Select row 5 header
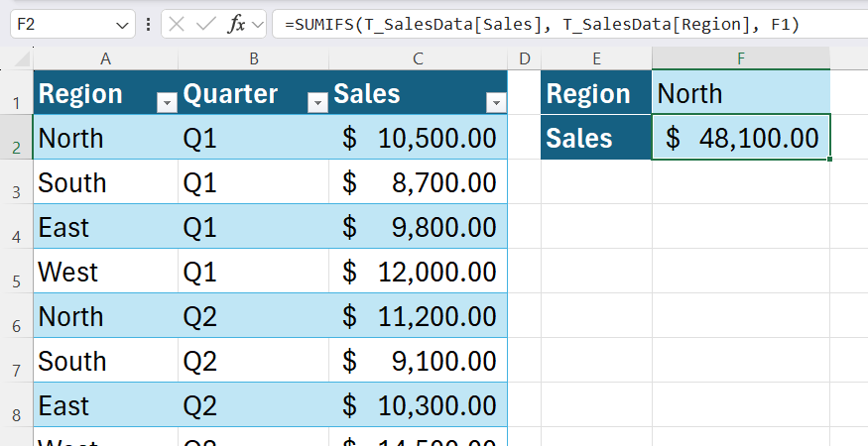868x446 pixels. 17,272
